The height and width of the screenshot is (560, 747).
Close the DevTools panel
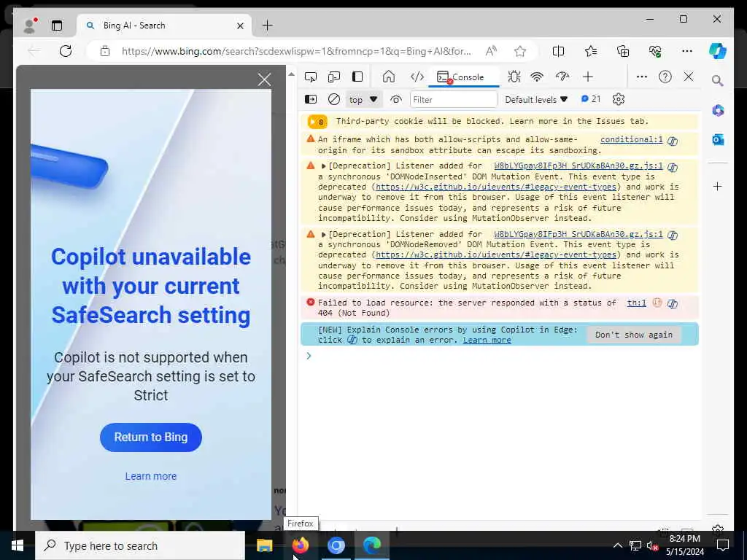point(689,77)
